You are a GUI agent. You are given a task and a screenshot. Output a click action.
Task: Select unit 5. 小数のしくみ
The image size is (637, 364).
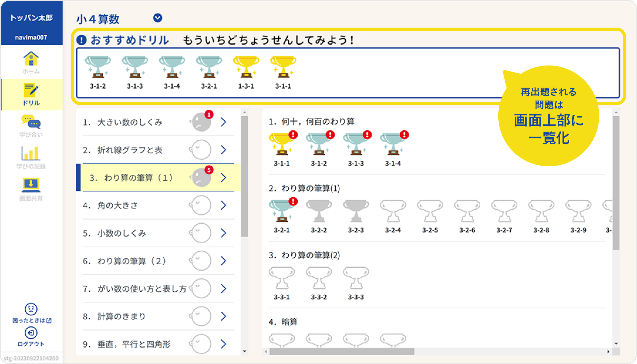pyautogui.click(x=158, y=233)
